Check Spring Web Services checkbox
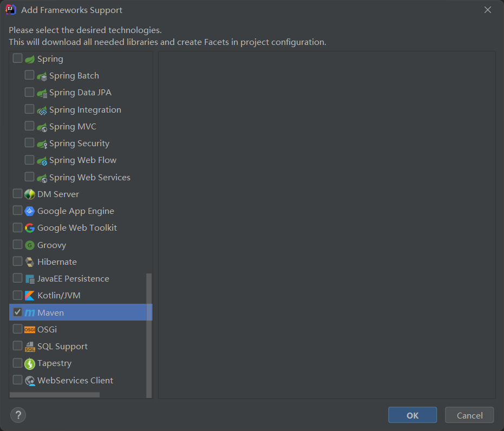Screen dimensions: 504x431 pyautogui.click(x=30, y=177)
